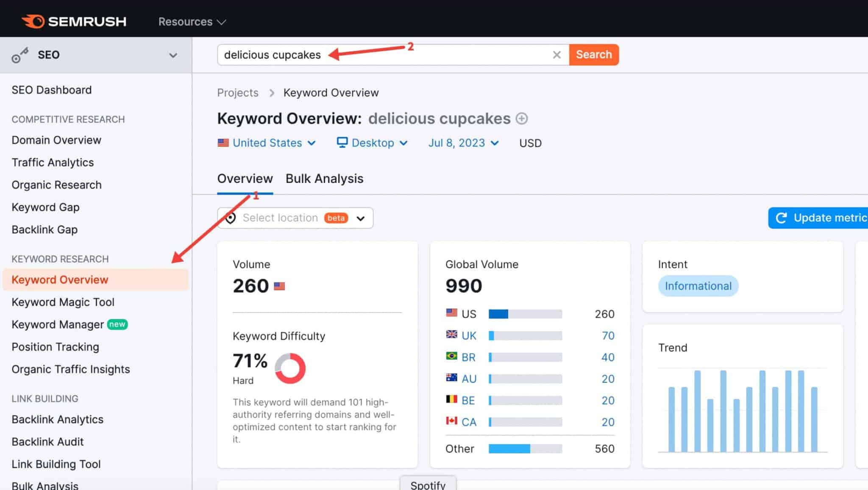868x490 pixels.
Task: Expand the Select location beta dropdown
Action: (361, 218)
